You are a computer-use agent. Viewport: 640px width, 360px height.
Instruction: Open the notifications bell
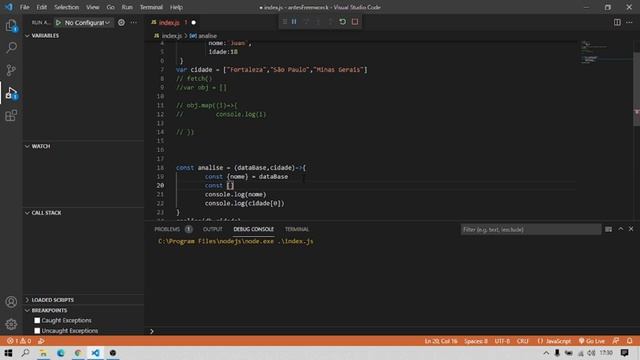point(629,341)
